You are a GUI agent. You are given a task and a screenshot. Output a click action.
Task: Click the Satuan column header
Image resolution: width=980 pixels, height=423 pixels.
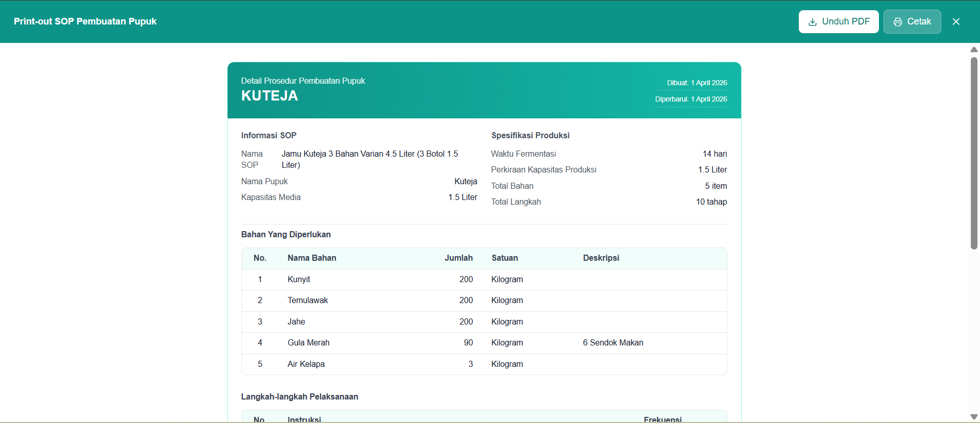coord(505,258)
